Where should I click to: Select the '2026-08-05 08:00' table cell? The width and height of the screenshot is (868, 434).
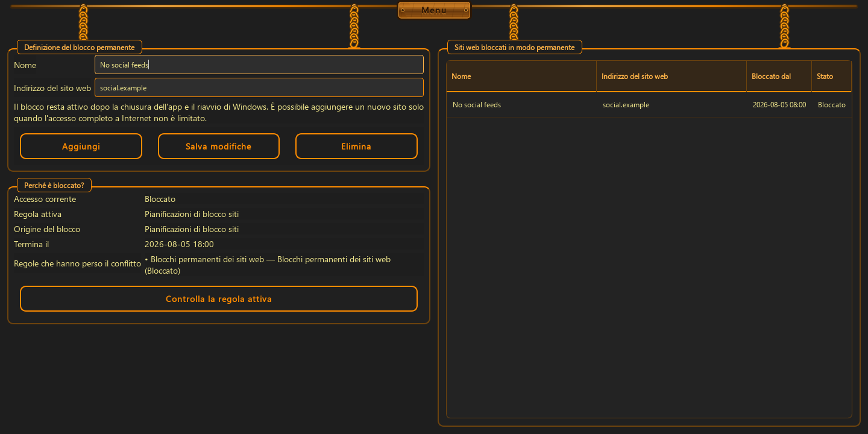click(x=779, y=105)
